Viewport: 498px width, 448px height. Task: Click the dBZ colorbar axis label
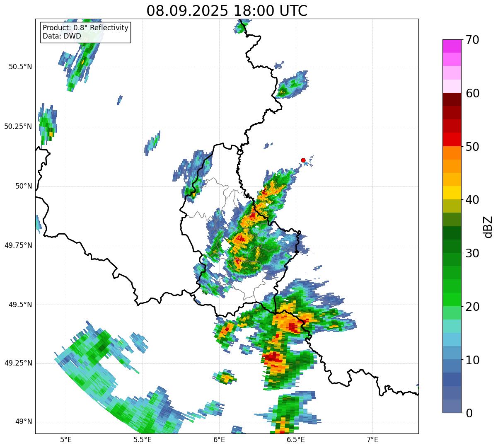[x=488, y=226]
